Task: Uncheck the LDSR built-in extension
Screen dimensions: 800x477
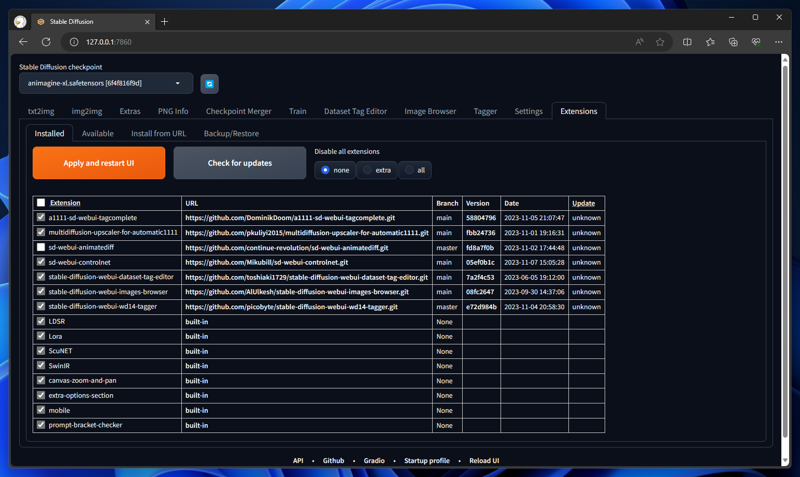Action: coord(41,321)
